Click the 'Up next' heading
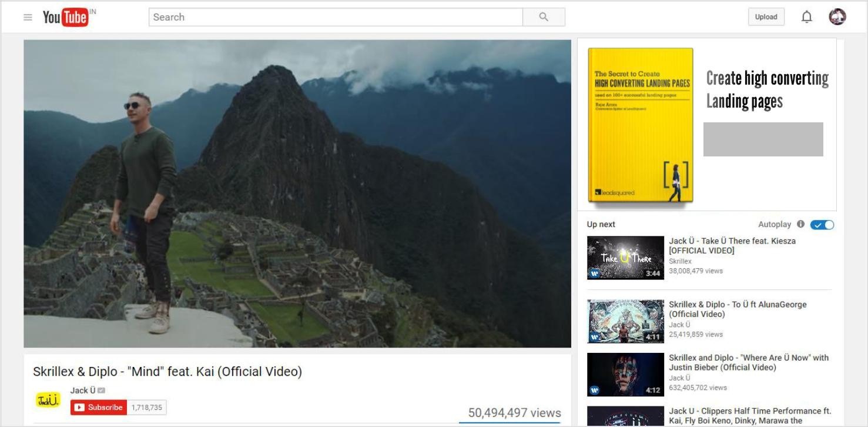Screen dimensions: 868x427 click(x=601, y=224)
